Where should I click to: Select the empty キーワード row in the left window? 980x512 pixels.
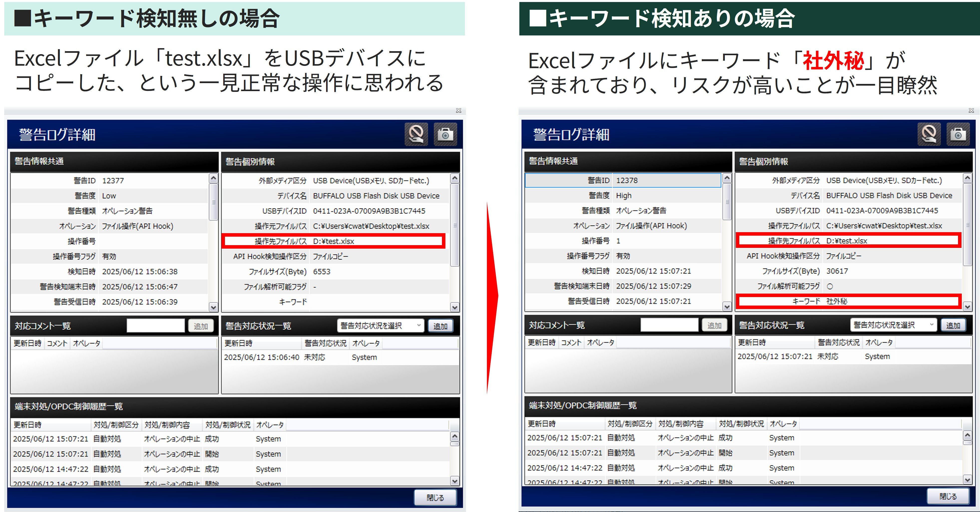tap(336, 302)
